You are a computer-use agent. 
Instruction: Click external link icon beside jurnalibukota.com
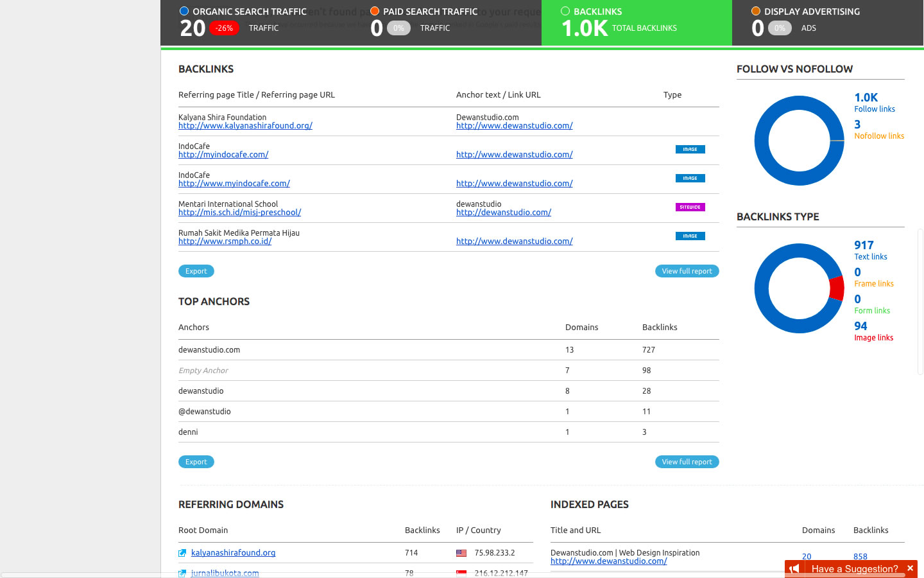pos(182,573)
